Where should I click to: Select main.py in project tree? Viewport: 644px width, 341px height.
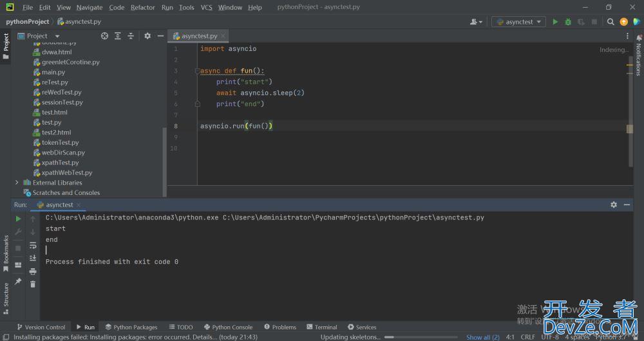(53, 72)
